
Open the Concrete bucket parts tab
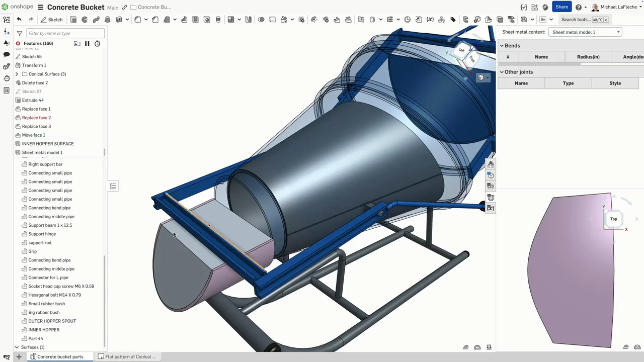click(x=60, y=356)
